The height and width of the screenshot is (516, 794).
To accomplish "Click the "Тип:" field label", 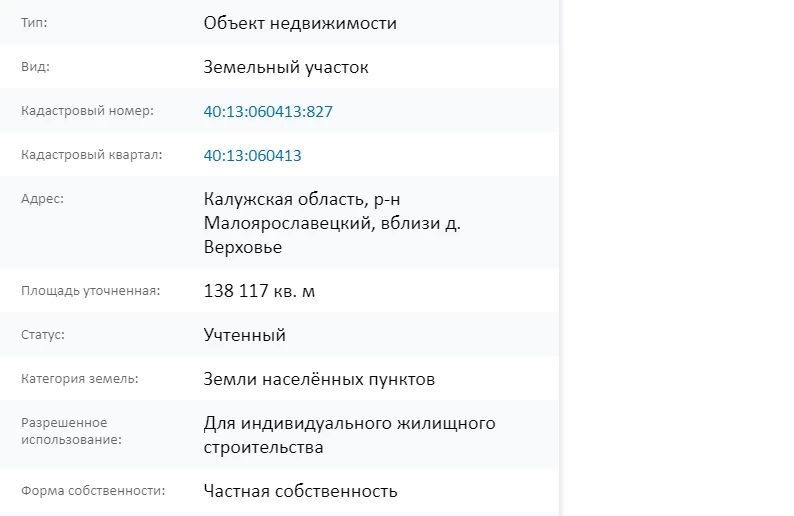I will click(34, 22).
